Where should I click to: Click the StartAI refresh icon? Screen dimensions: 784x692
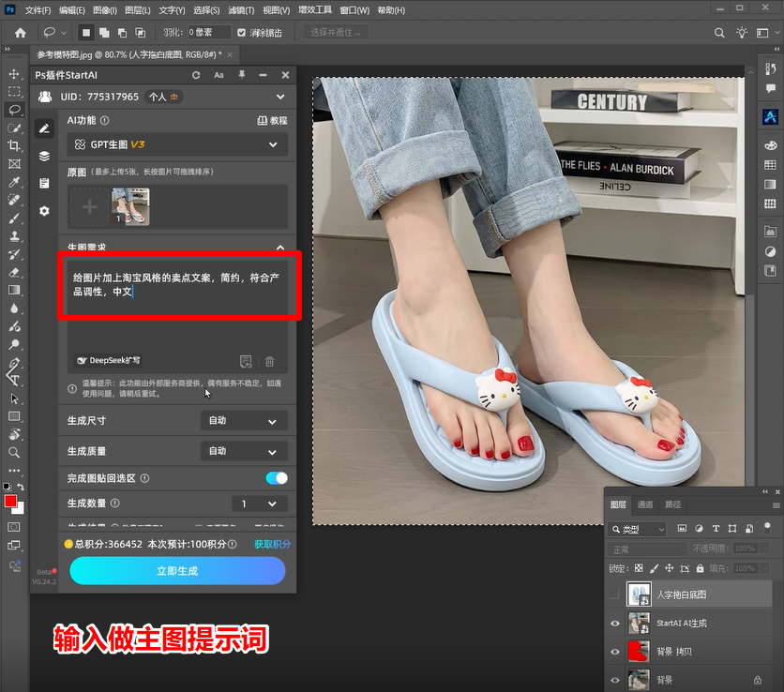point(196,75)
